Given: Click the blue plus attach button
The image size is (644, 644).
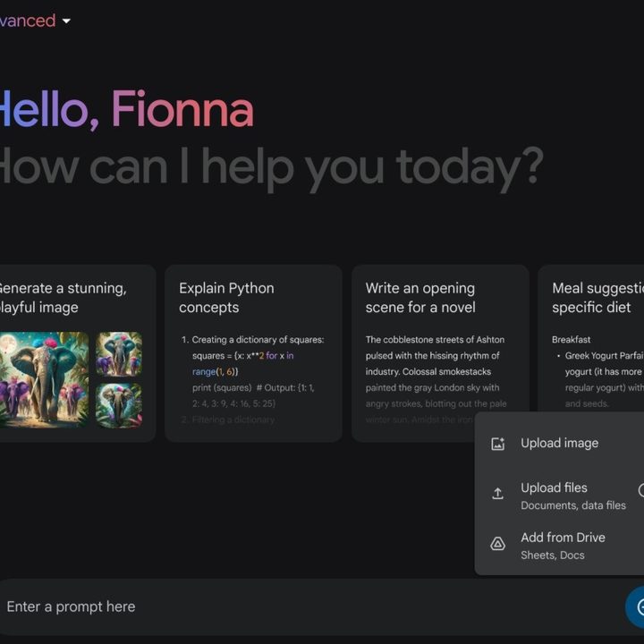Looking at the screenshot, I should pos(636,606).
